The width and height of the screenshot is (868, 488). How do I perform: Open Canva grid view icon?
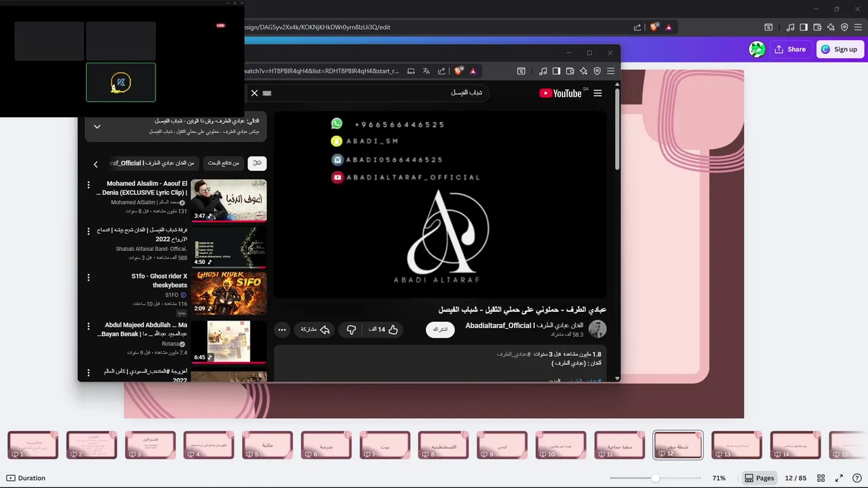click(x=821, y=478)
